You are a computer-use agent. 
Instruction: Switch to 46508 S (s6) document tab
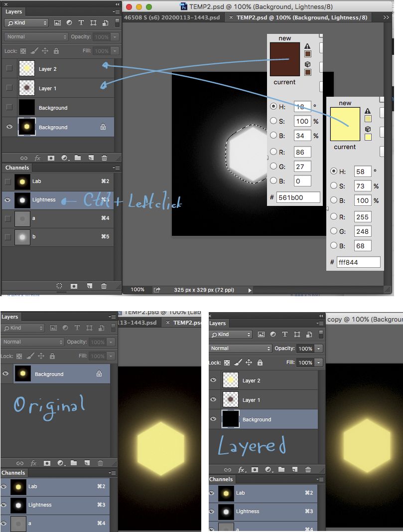coord(172,17)
